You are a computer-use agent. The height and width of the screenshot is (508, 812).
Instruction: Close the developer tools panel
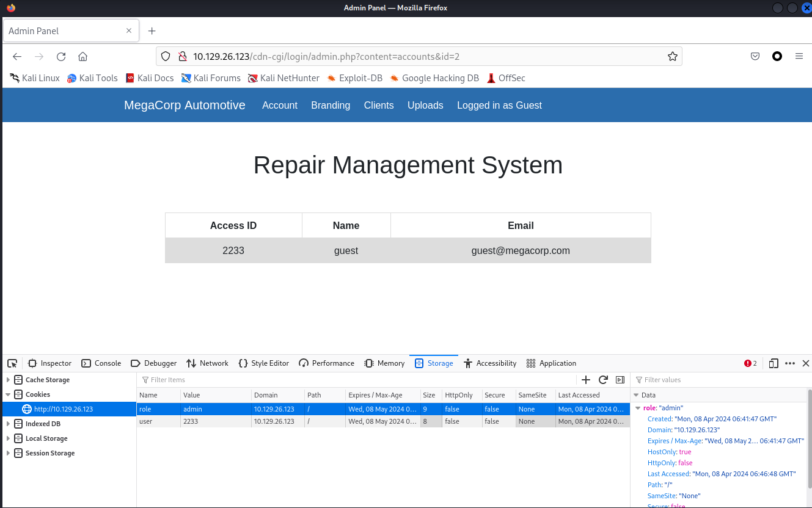806,363
